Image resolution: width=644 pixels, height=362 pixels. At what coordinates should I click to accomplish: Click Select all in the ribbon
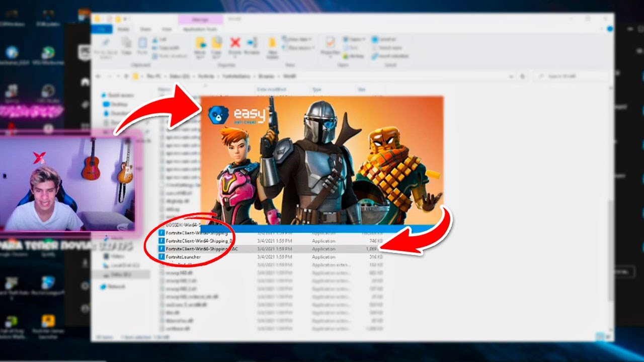pos(384,39)
